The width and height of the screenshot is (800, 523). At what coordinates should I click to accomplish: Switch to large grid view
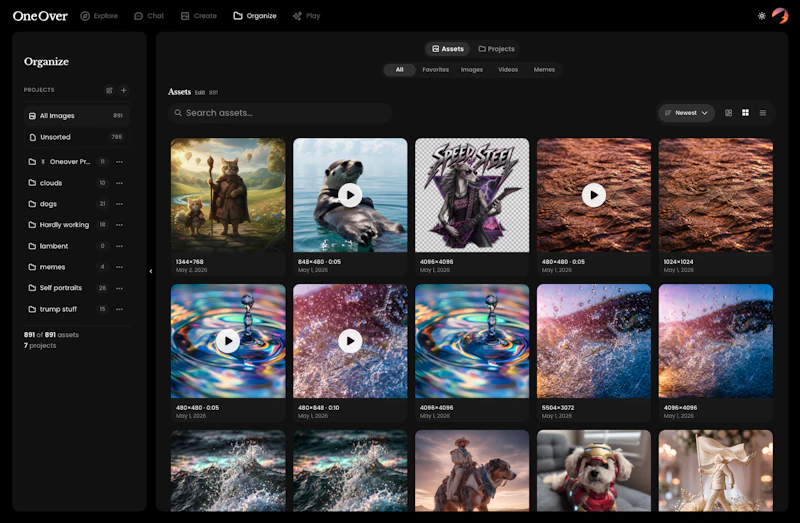click(x=745, y=113)
